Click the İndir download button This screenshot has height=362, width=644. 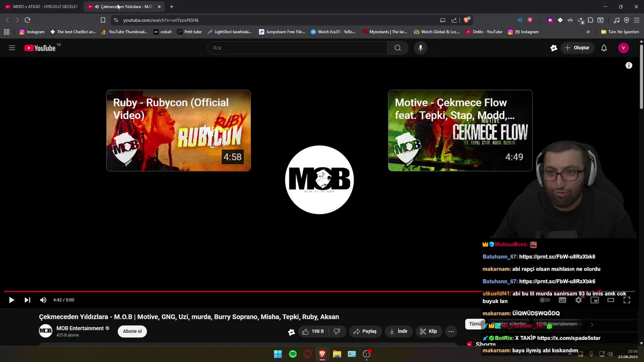[398, 331]
